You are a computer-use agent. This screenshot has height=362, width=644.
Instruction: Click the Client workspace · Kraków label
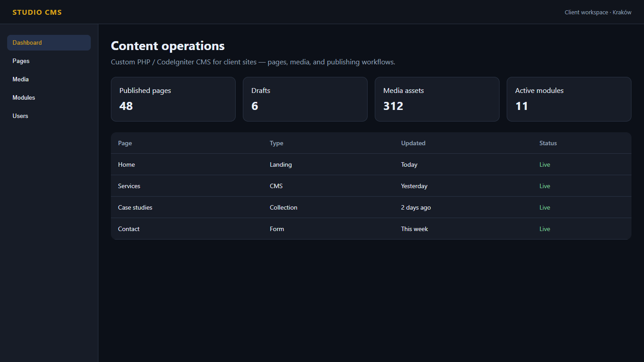tap(598, 13)
